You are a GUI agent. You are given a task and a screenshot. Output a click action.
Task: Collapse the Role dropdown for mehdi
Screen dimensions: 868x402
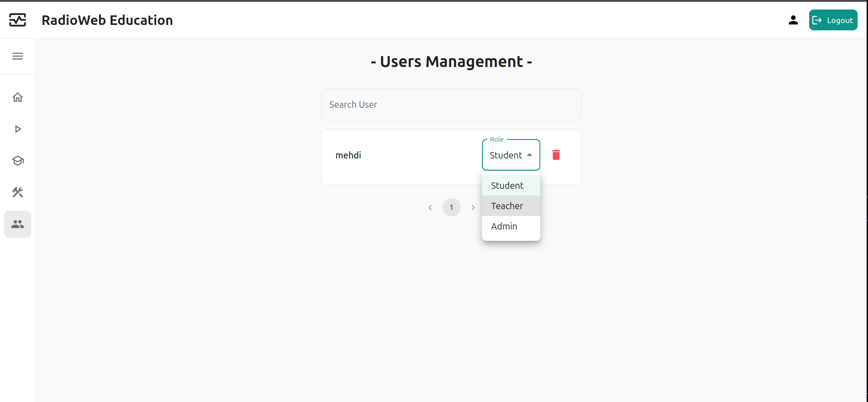click(x=511, y=155)
